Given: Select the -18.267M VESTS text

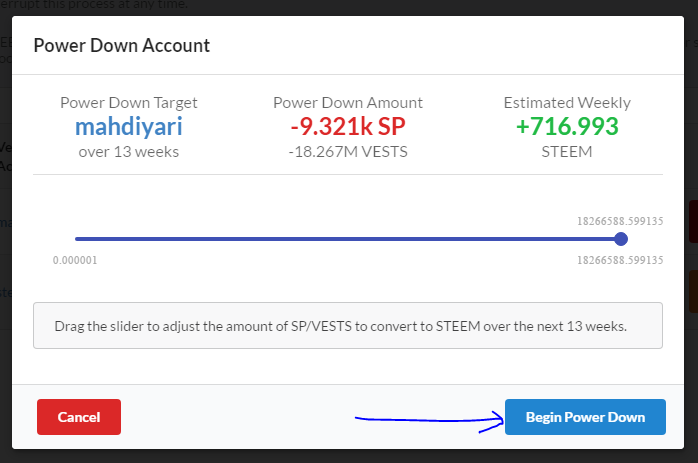Looking at the screenshot, I should coord(348,152).
